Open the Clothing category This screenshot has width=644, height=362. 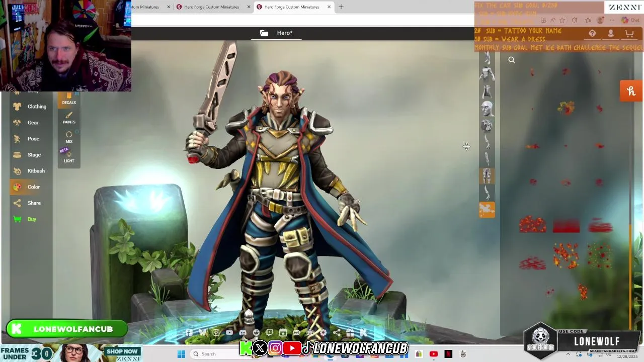30,107
